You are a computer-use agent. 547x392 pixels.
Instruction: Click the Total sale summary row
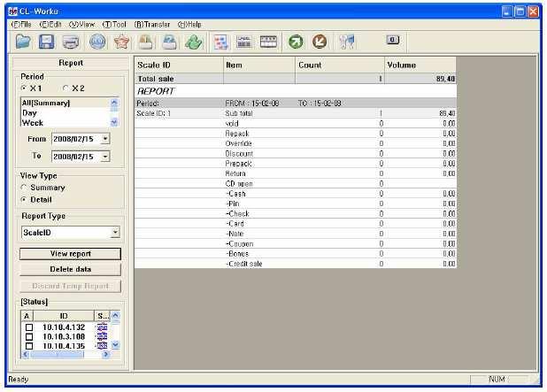pyautogui.click(x=295, y=79)
